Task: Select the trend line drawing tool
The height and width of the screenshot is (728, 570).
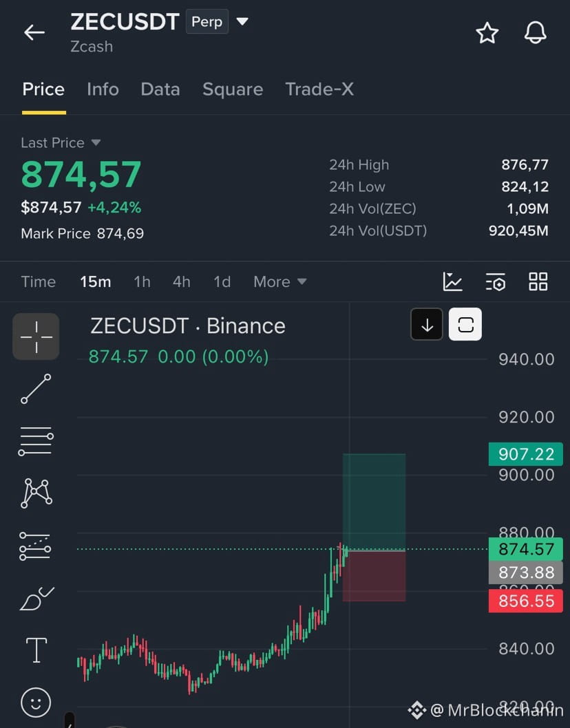Action: tap(36, 389)
